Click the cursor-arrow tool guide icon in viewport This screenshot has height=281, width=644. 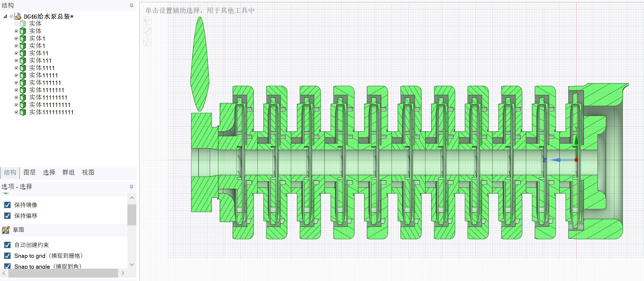coord(147,21)
